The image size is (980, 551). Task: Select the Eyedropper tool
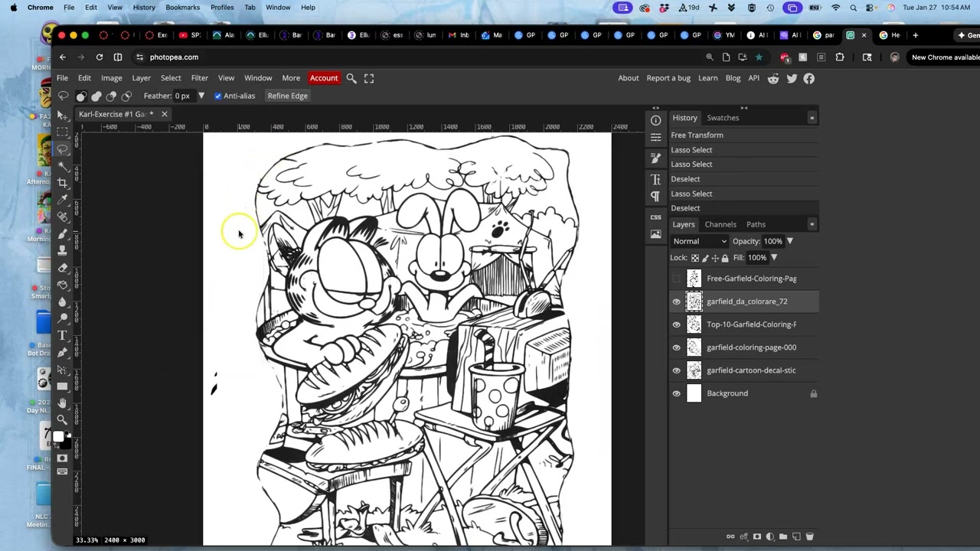(63, 199)
